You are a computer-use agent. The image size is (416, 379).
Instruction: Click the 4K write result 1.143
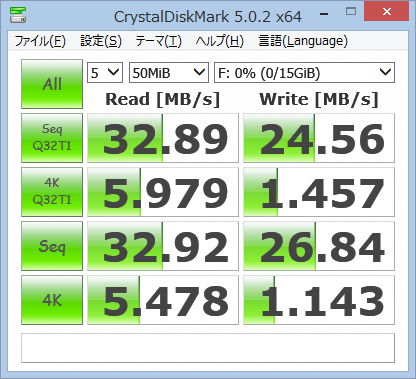[x=319, y=300]
